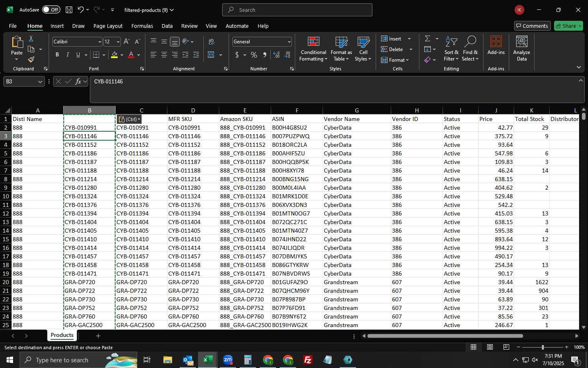Viewport: 588px width, 368px height.
Task: Click the Center horizontal alignment icon
Action: (164, 55)
